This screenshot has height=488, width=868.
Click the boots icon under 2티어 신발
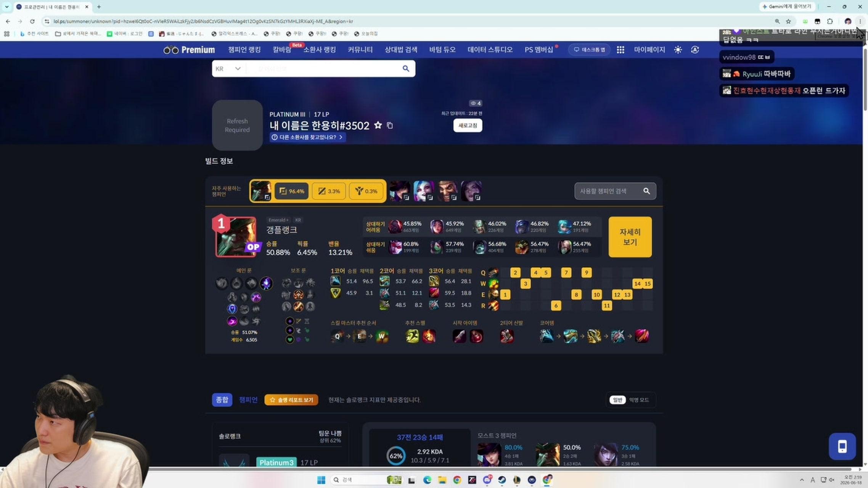507,336
